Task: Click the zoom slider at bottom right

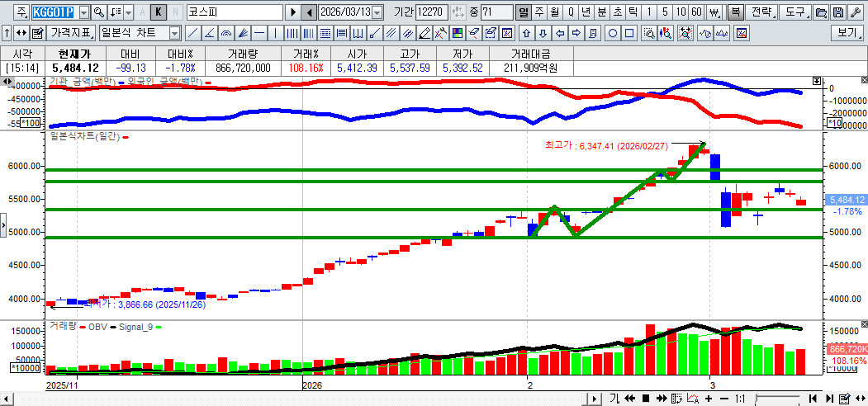Action: coord(778,399)
